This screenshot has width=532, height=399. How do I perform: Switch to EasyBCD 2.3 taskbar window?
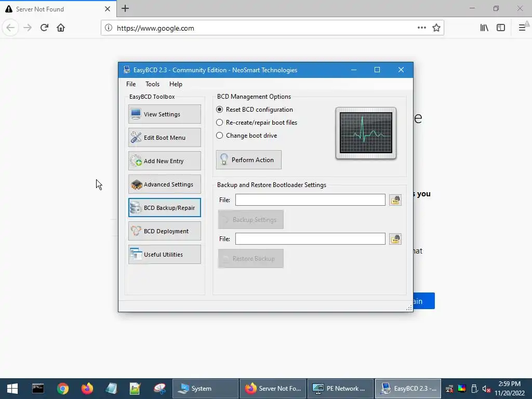tap(408, 389)
